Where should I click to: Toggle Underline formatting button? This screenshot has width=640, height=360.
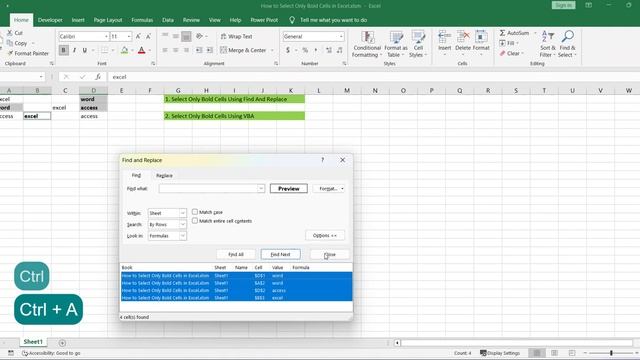click(84, 50)
